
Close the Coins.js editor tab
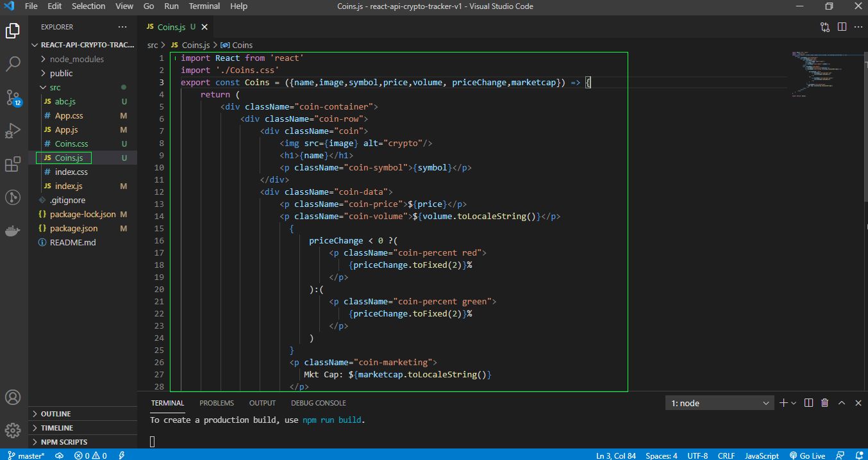[x=204, y=27]
